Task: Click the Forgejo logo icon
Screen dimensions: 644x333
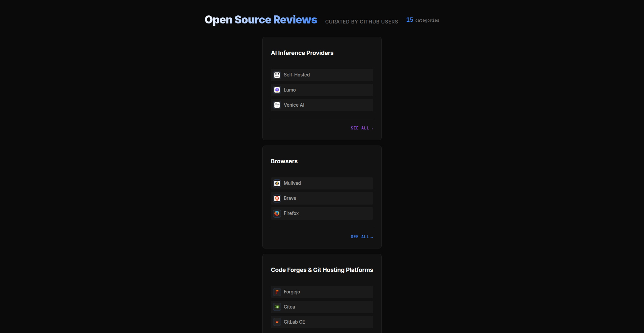Action: click(277, 292)
